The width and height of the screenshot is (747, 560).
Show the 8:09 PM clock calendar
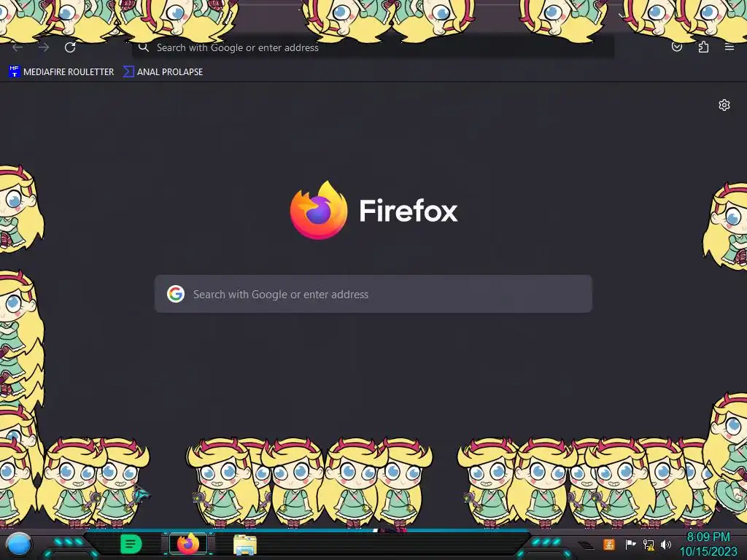click(708, 544)
